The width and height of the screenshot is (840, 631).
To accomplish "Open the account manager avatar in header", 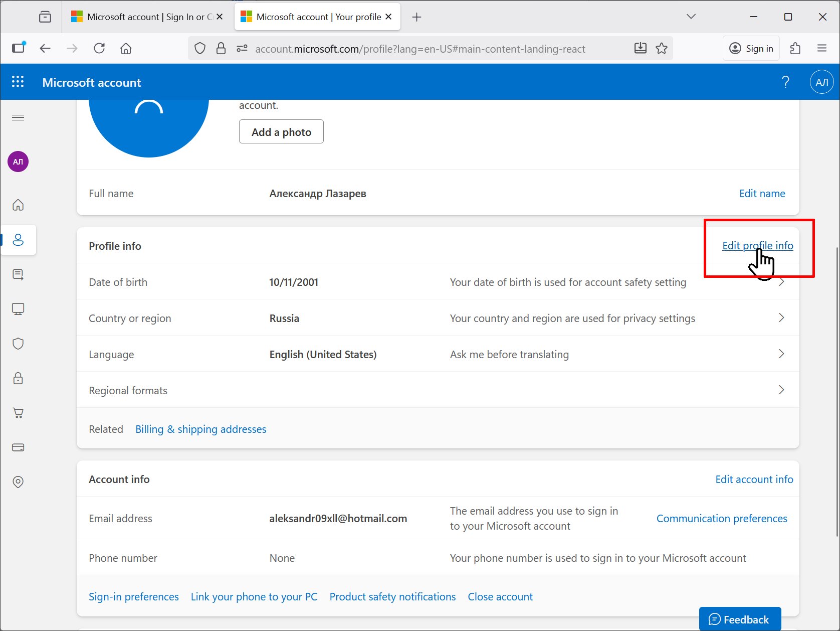I will coord(822,82).
